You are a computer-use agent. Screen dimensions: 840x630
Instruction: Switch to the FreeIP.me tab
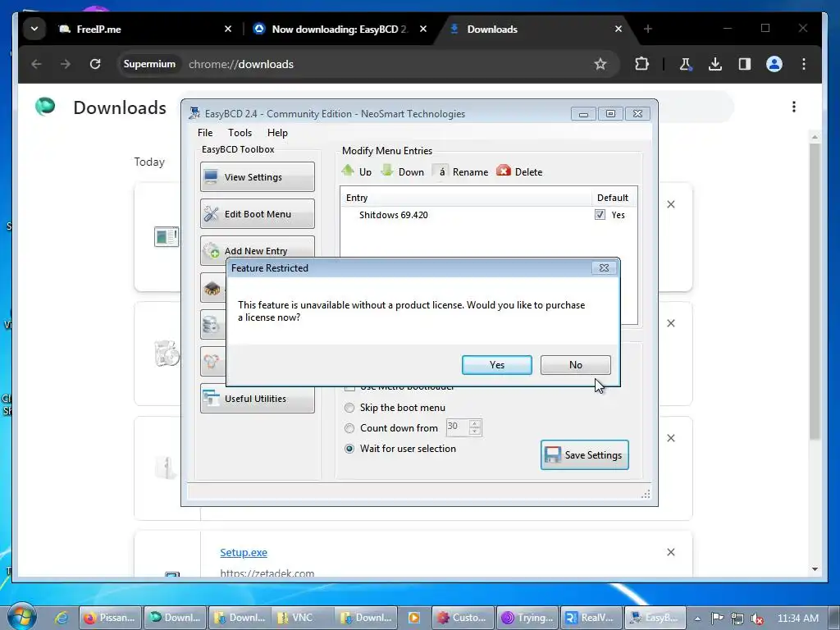144,29
